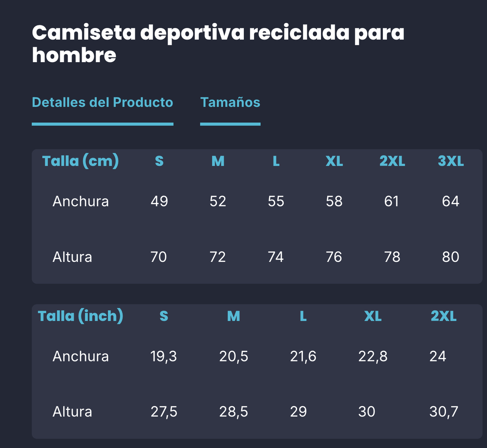This screenshot has height=448, width=487.
Task: Click the 3XL column header
Action: tap(451, 161)
